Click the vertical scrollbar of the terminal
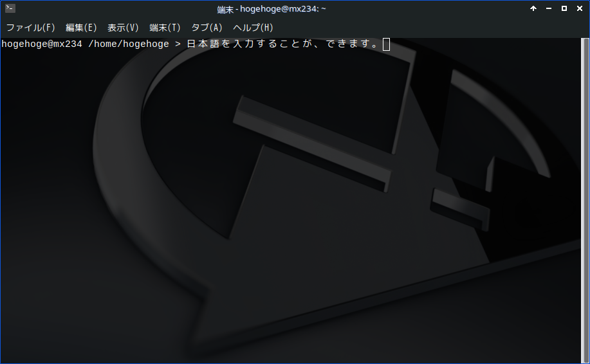The height and width of the screenshot is (364, 590). pos(585,200)
